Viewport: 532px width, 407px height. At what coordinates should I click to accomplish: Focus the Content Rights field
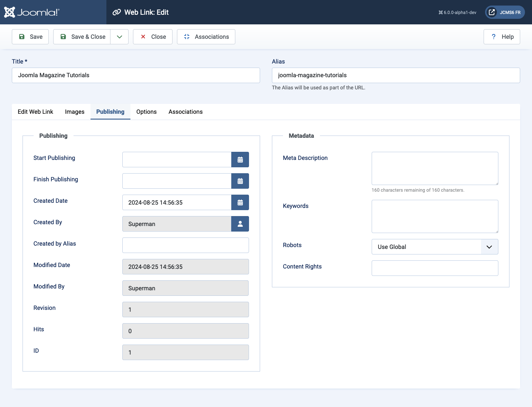click(435, 268)
